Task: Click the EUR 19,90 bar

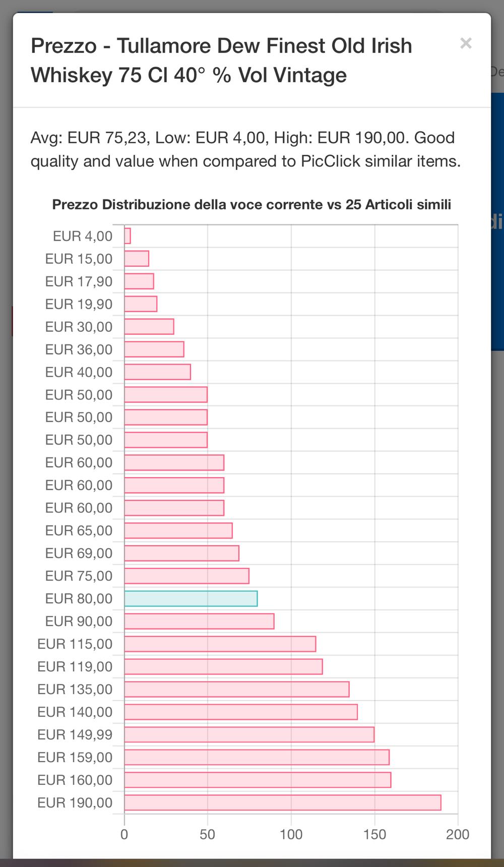Action: click(141, 304)
